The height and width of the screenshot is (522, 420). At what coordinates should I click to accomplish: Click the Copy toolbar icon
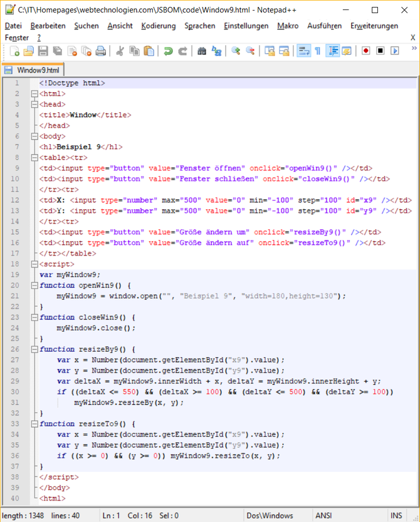tap(135, 51)
